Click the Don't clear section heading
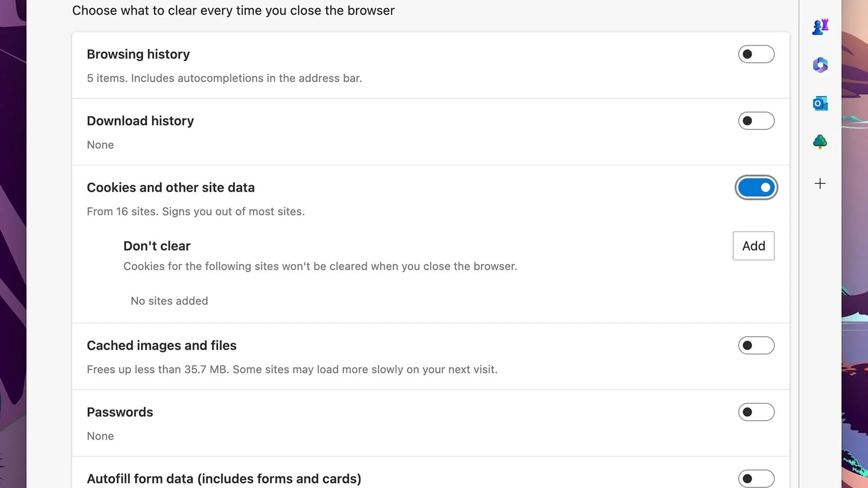This screenshot has width=868, height=488. tap(157, 246)
